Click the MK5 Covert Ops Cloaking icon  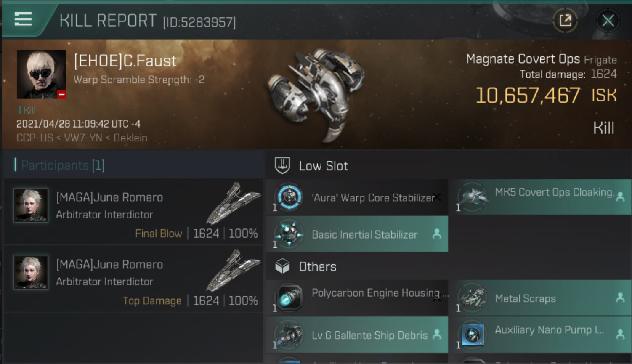473,197
